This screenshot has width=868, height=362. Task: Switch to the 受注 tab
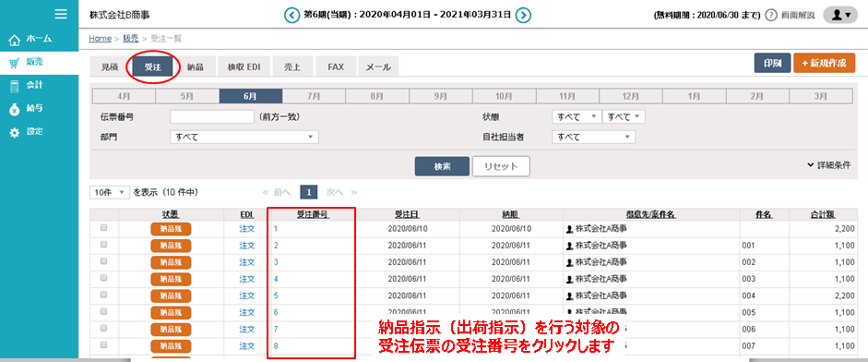(x=153, y=66)
